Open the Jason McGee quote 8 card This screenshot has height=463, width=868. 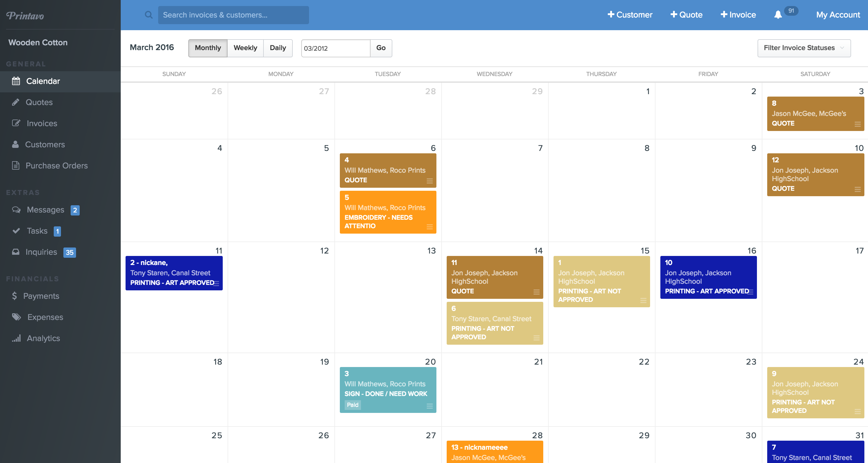tap(815, 113)
